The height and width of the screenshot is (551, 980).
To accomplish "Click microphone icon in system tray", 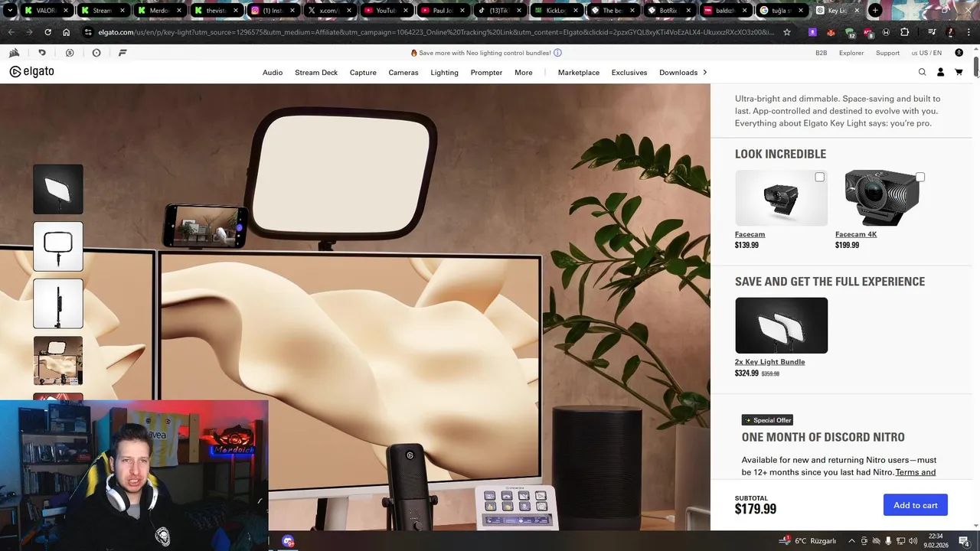I will point(888,541).
